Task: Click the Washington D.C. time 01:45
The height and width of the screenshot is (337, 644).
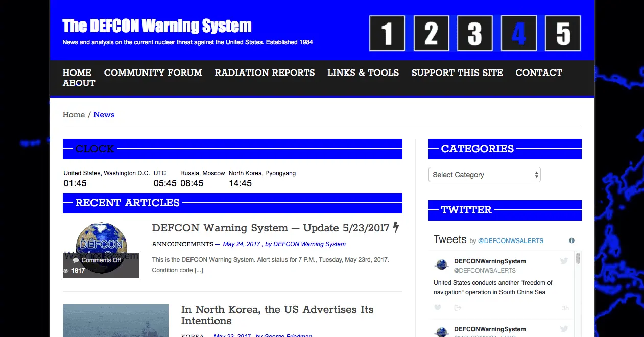Action: 75,183
